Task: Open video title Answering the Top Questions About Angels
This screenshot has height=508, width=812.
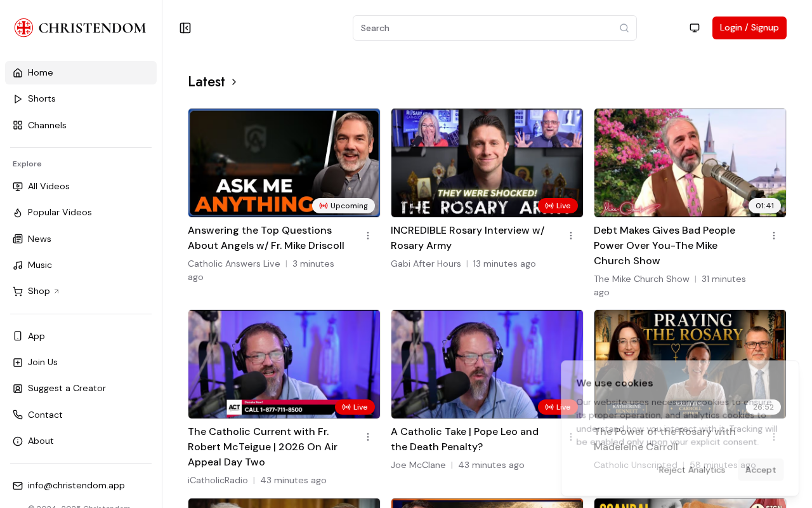Action: 266,238
